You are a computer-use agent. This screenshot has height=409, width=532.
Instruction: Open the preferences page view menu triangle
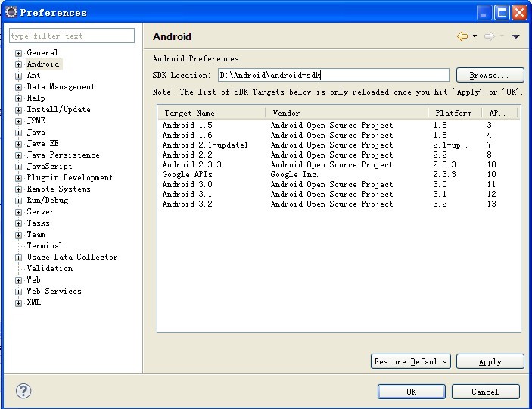515,36
